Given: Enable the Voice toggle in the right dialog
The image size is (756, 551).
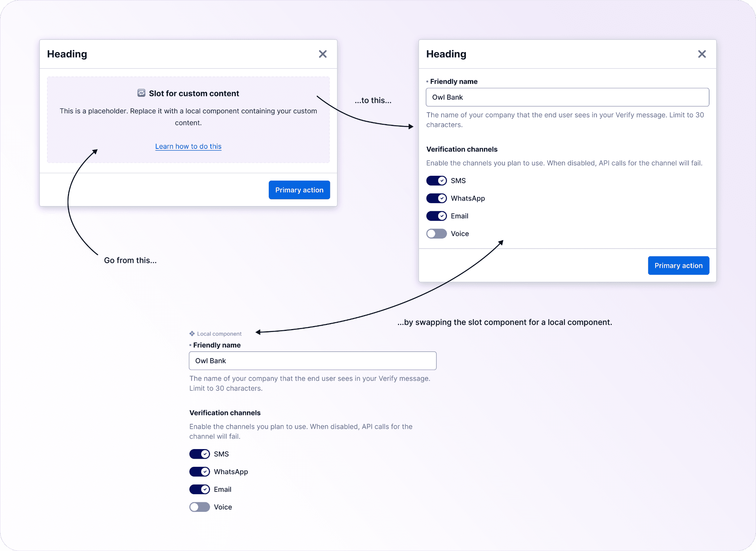Looking at the screenshot, I should (x=436, y=234).
